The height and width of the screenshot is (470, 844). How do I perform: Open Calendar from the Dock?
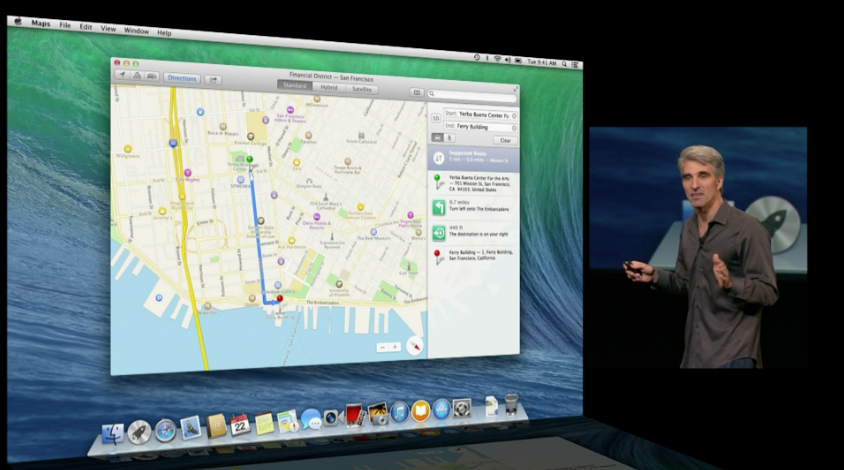click(240, 425)
